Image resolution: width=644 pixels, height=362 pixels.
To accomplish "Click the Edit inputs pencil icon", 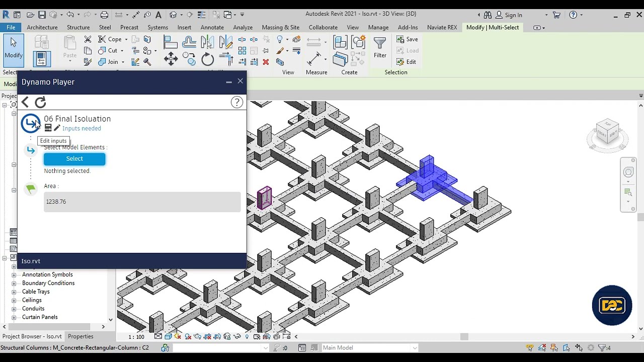I will point(57,128).
